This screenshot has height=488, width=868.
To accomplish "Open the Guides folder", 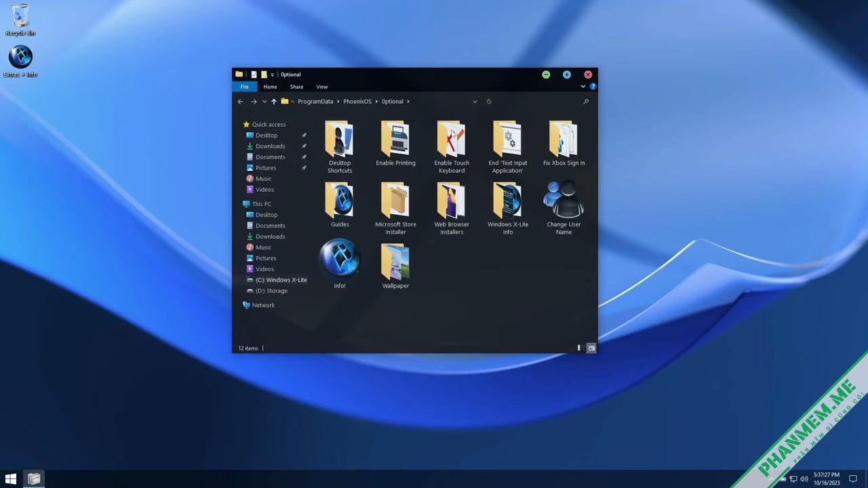I will (x=340, y=205).
